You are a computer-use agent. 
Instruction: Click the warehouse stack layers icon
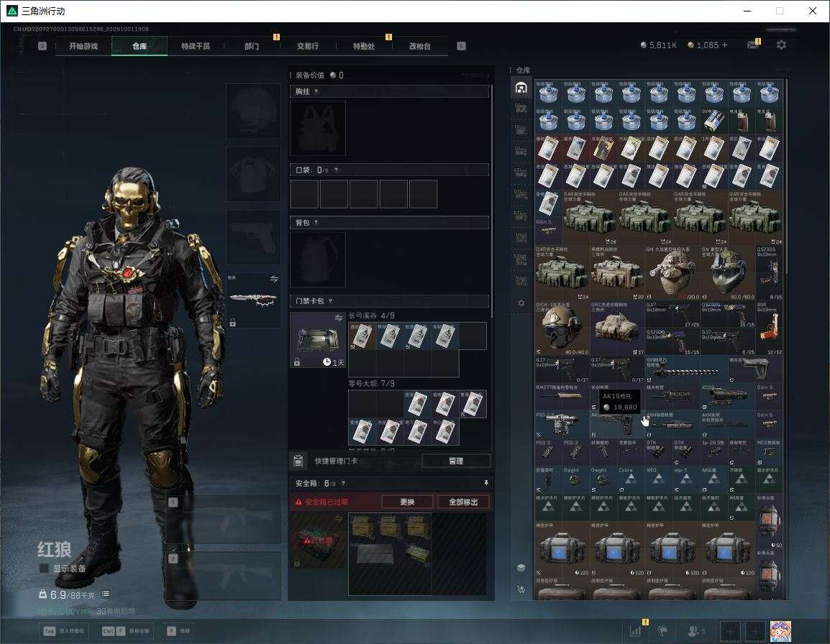coord(521,568)
